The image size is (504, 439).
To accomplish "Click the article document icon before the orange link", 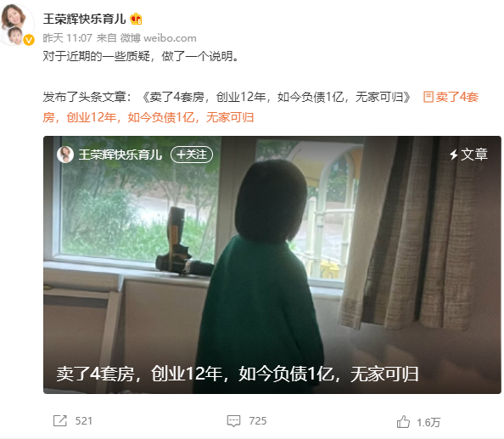I will [428, 97].
